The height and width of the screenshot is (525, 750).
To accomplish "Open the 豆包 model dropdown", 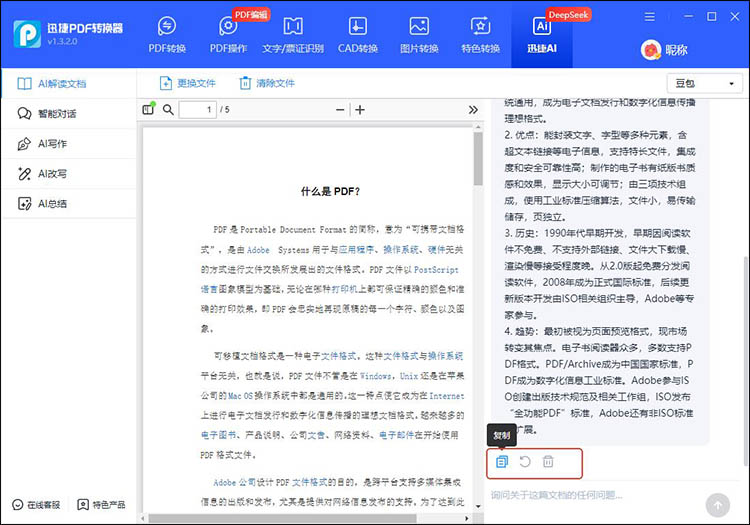I will point(705,83).
